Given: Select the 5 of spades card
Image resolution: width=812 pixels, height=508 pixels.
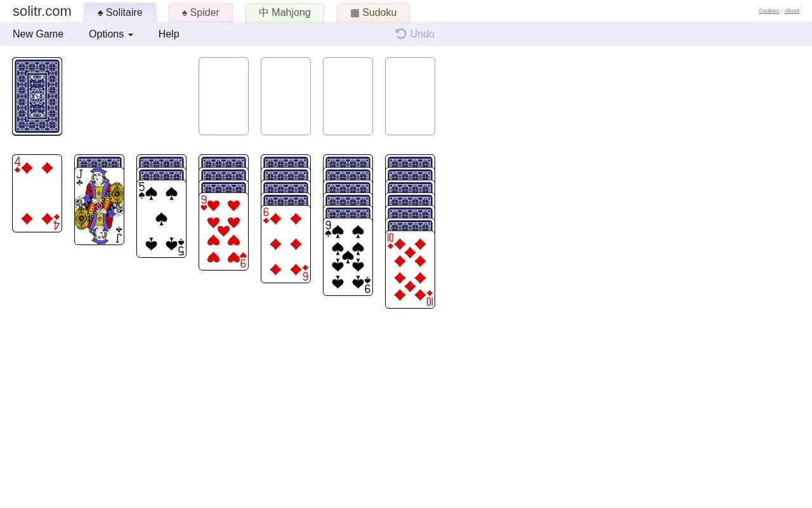Looking at the screenshot, I should (161, 219).
